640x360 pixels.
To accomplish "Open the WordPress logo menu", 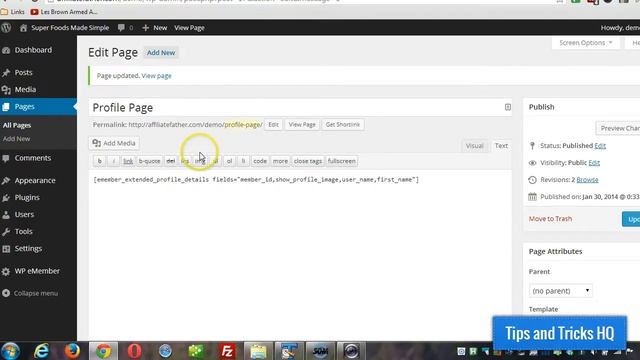I will coord(6,28).
